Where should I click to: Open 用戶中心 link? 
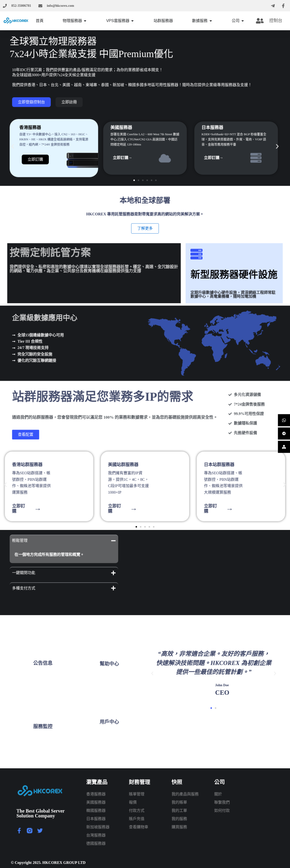click(109, 722)
